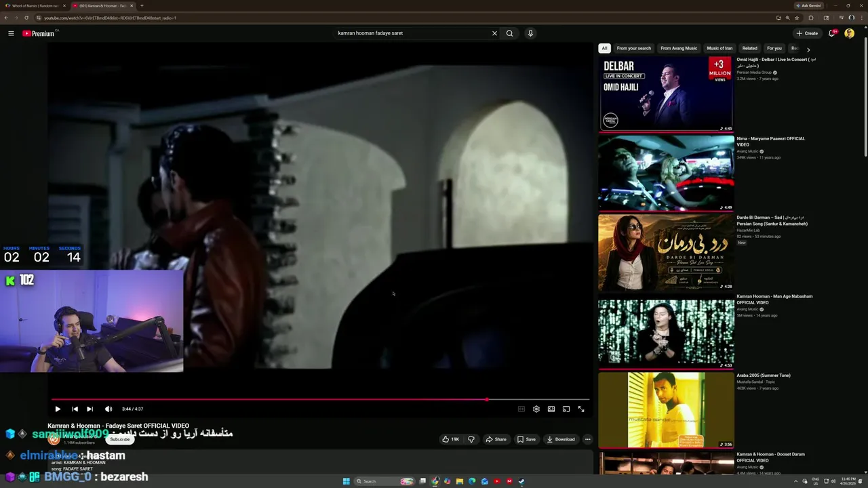Open the player settings gear
868x488 pixels.
point(536,409)
